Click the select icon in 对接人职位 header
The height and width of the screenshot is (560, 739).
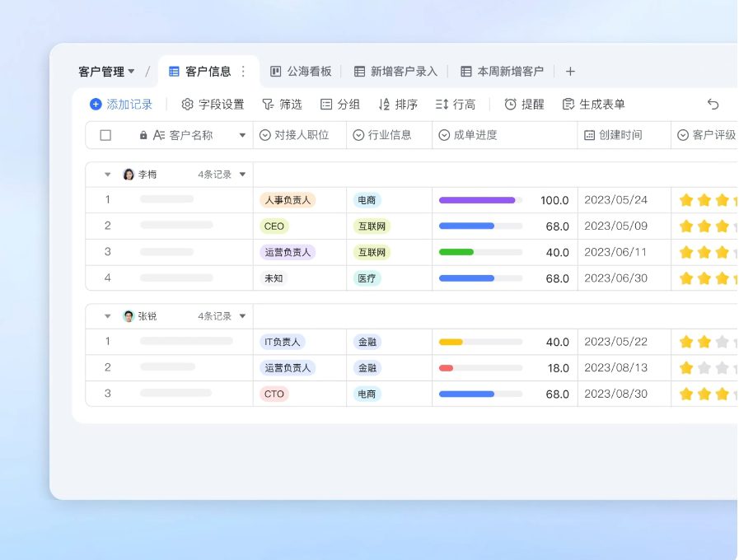265,135
